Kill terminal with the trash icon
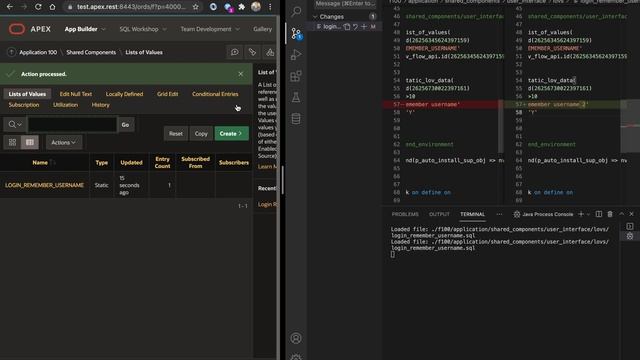The image size is (640, 360). click(x=610, y=214)
